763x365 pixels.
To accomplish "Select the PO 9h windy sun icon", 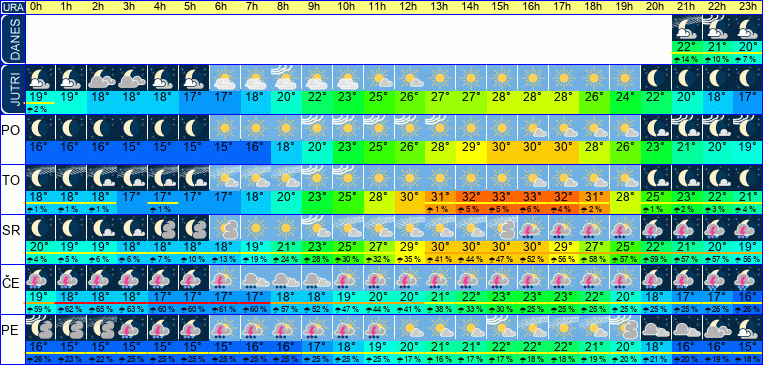I will click(317, 128).
